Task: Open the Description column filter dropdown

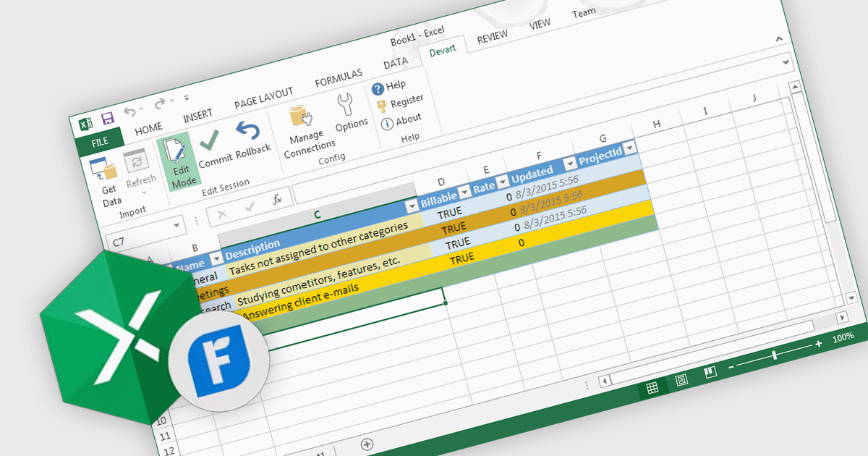Action: coord(412,207)
